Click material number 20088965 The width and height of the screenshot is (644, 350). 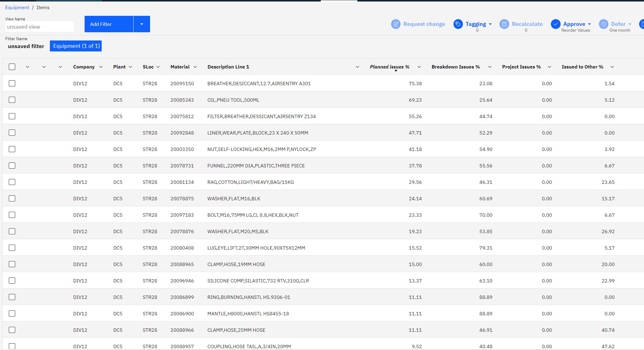(x=182, y=264)
